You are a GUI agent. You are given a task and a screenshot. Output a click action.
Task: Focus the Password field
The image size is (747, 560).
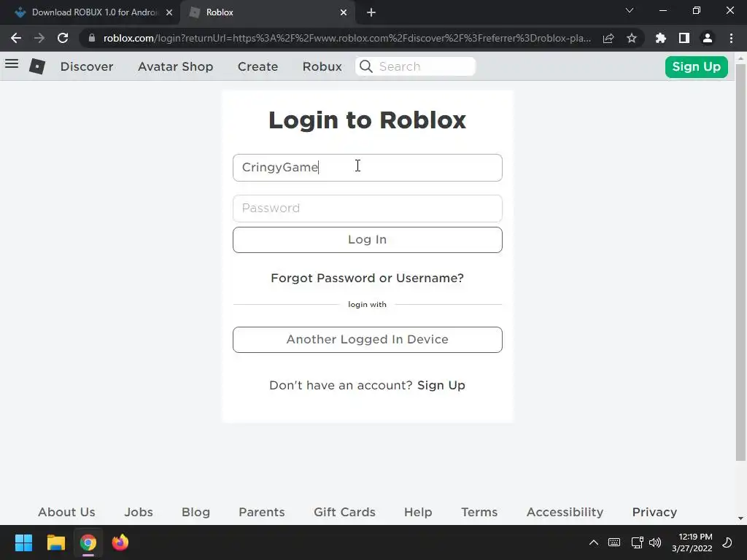(368, 208)
